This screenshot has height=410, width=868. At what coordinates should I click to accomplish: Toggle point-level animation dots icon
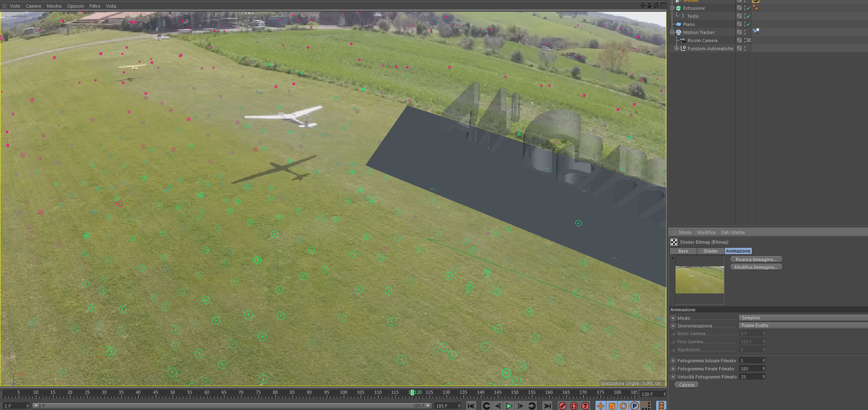646,406
